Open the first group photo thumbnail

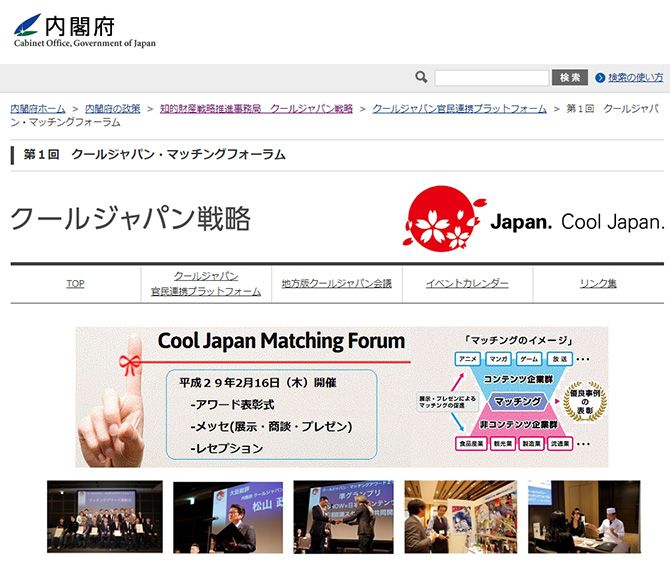click(x=104, y=517)
